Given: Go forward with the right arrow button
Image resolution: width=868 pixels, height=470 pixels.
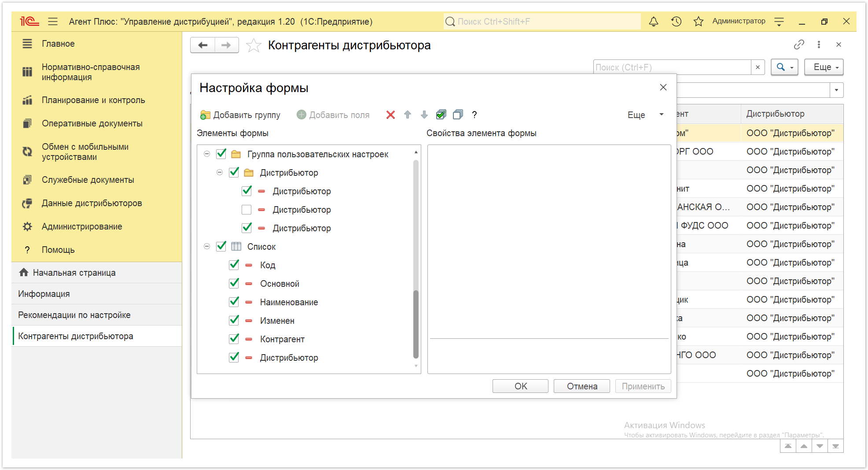Looking at the screenshot, I should pos(226,45).
